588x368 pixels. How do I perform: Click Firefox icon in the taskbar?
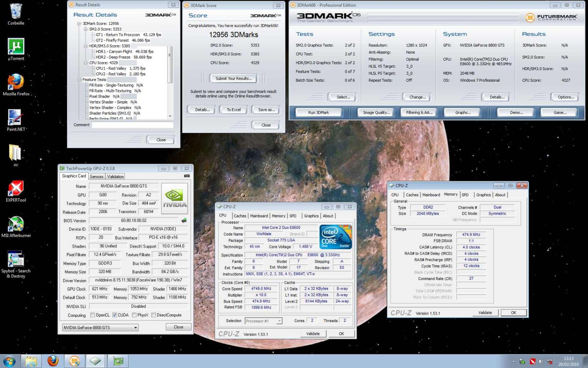tap(53, 361)
